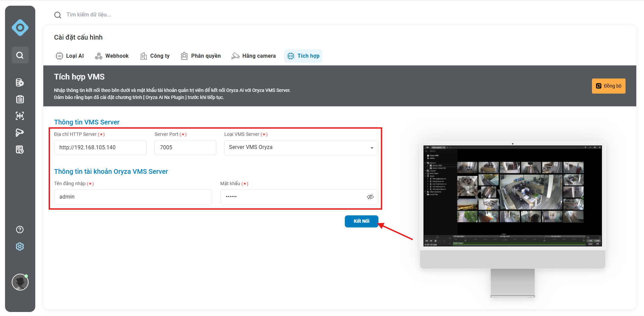The width and height of the screenshot is (644, 316).
Task: Click the Tên đăng nhập field
Action: (133, 197)
